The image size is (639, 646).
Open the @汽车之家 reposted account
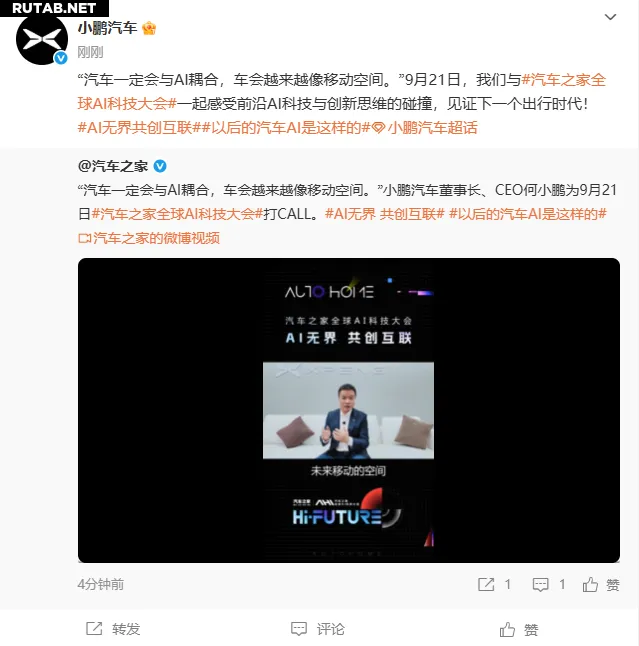point(113,166)
